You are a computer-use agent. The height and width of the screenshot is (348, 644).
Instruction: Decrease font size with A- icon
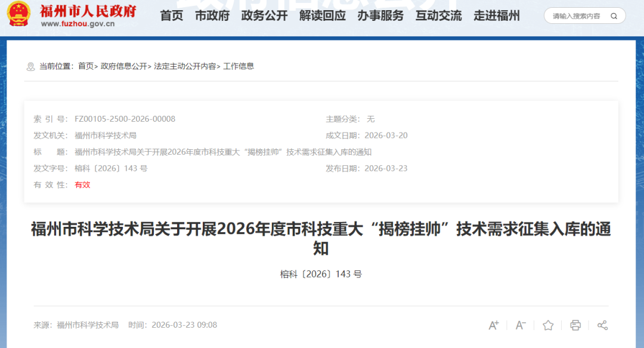click(521, 325)
